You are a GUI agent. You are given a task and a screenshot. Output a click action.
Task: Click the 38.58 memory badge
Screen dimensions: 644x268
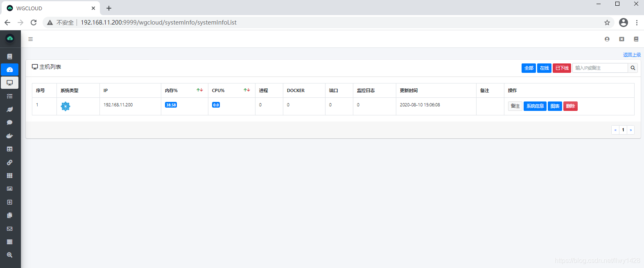tap(171, 105)
